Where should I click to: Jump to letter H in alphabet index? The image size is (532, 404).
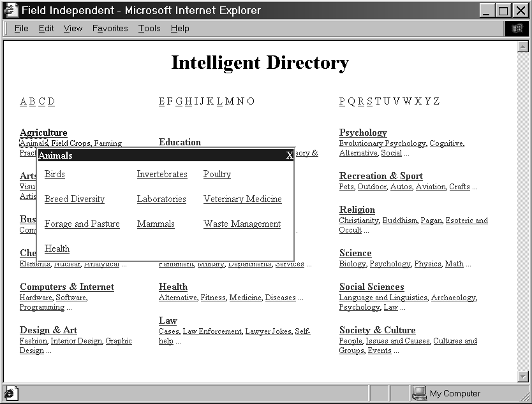click(188, 101)
